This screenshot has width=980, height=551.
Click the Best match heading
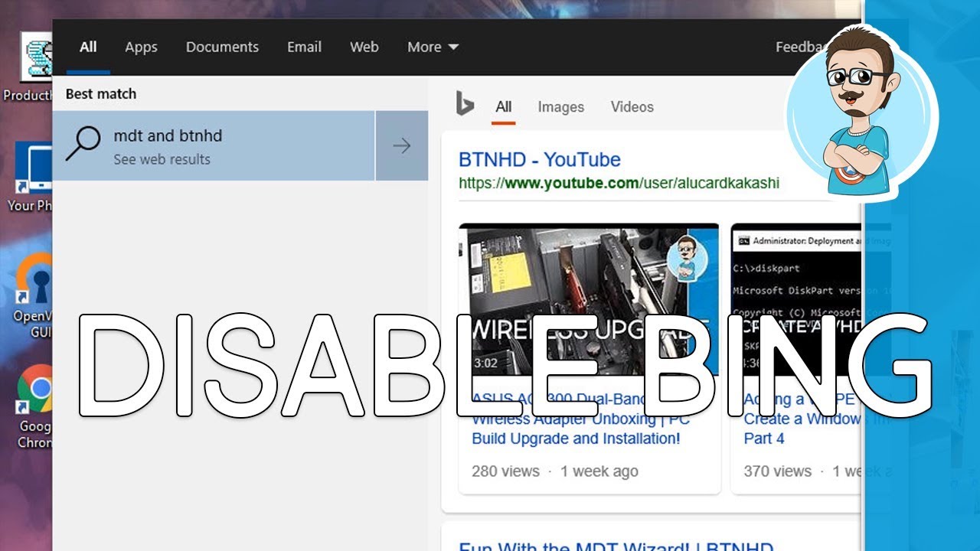pos(101,94)
